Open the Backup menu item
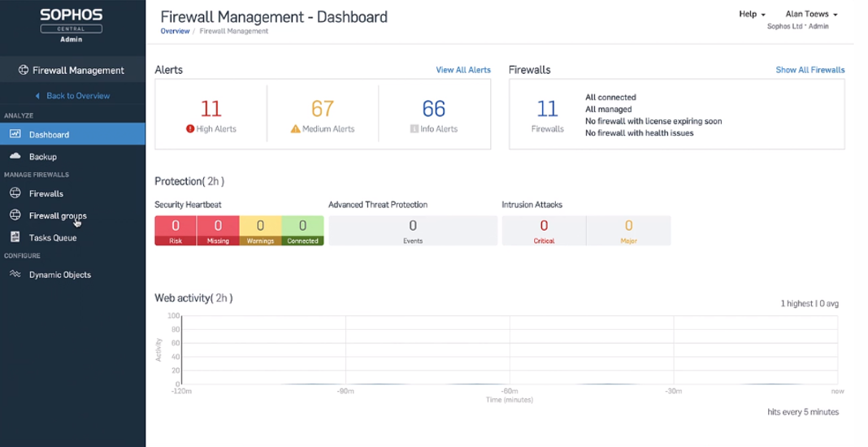 (x=72, y=156)
